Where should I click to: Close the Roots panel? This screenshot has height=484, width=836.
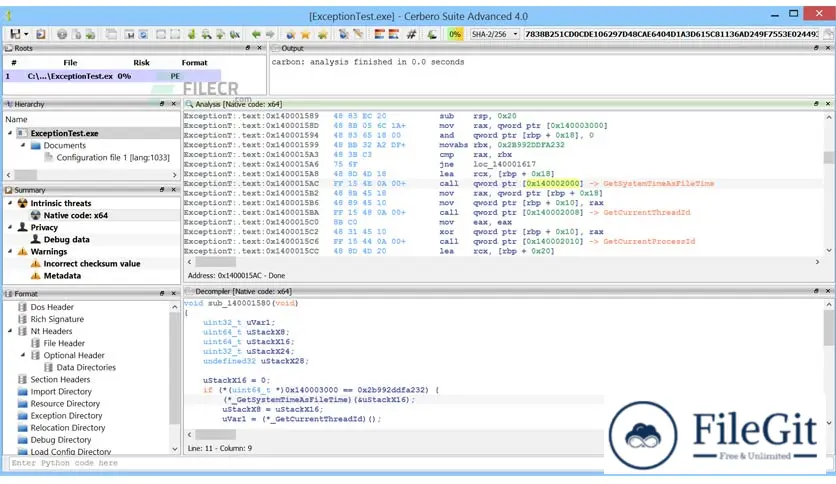[x=260, y=48]
